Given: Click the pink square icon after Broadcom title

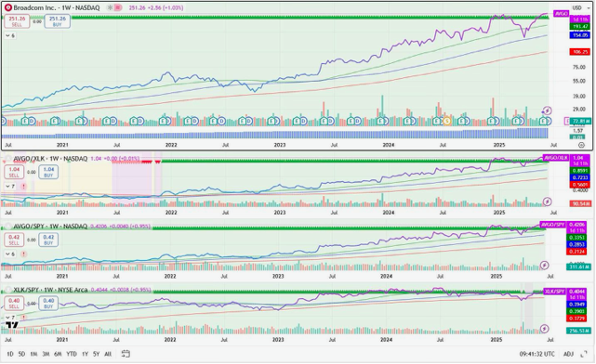Looking at the screenshot, I should (118, 7).
